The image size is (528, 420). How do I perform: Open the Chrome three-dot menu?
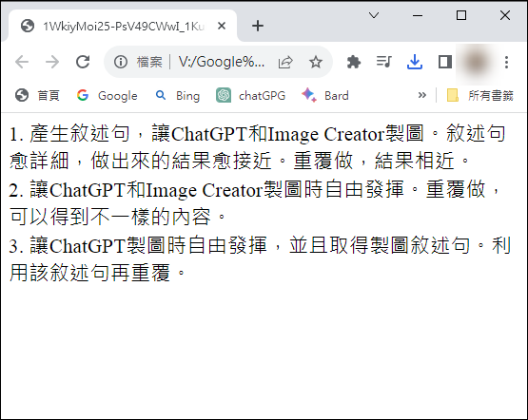[x=506, y=62]
